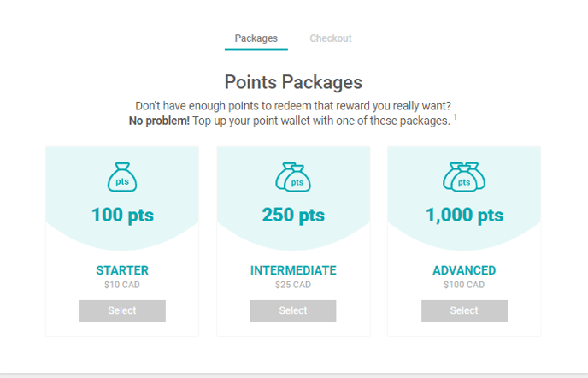This screenshot has height=378, width=588.
Task: Click the STARTER package title
Action: pyautogui.click(x=122, y=270)
